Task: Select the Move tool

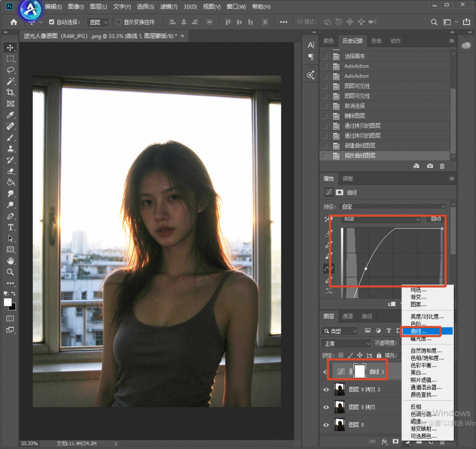Action: coord(10,48)
